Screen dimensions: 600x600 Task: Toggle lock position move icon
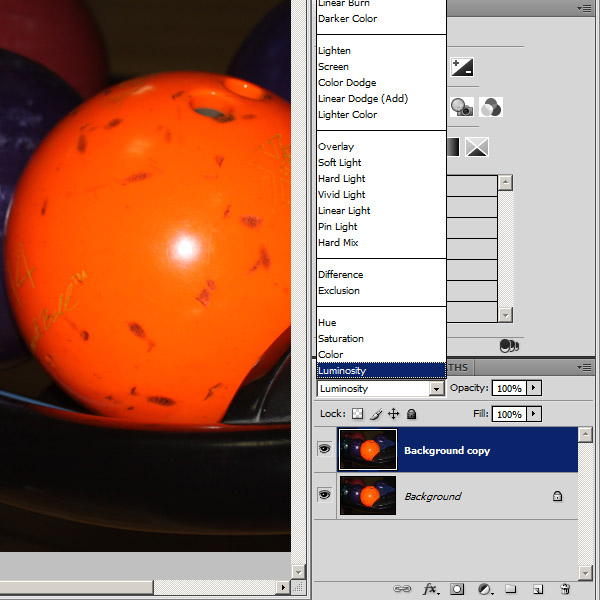click(x=393, y=414)
